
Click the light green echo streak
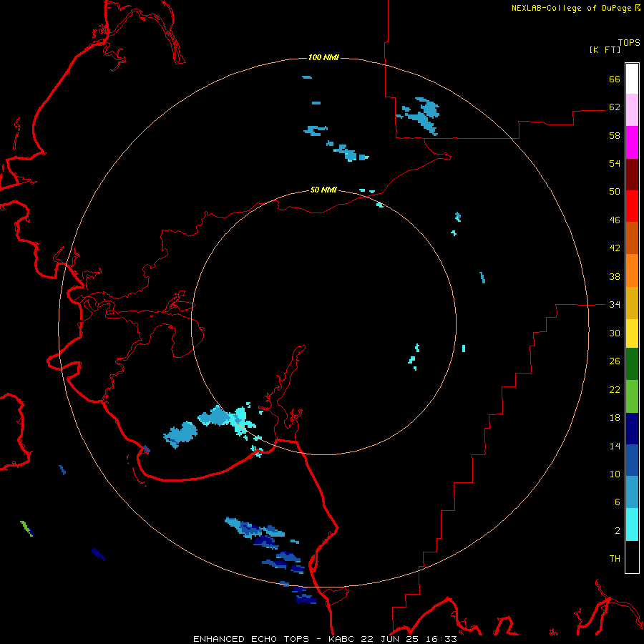[x=26, y=529]
